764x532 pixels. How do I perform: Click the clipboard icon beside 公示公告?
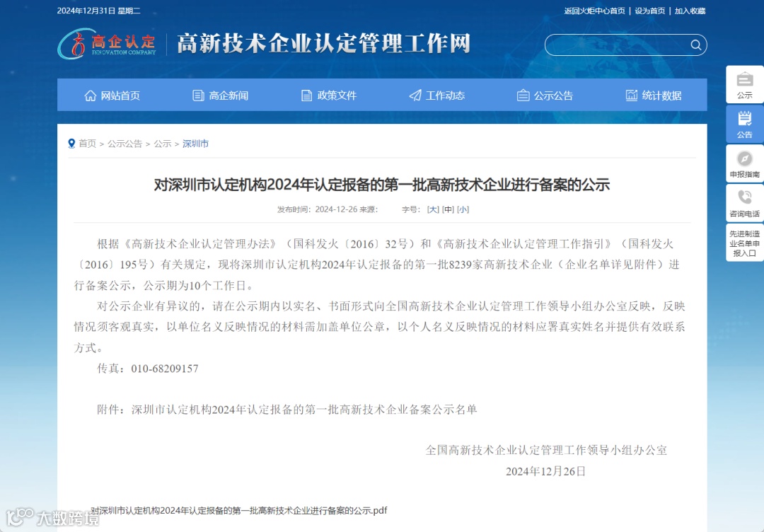click(x=523, y=96)
